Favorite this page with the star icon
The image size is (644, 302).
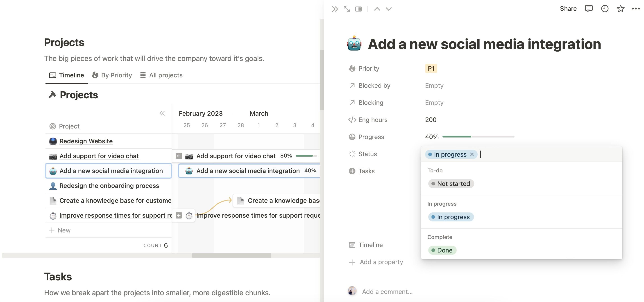tap(620, 9)
